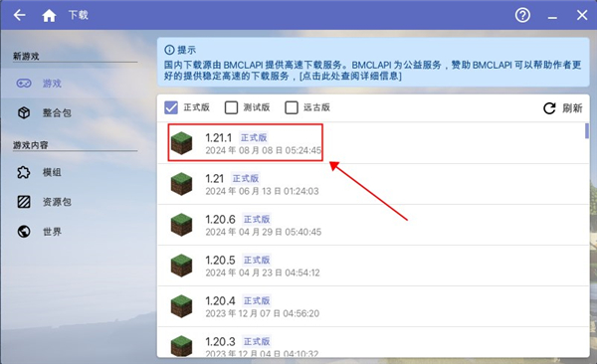This screenshot has width=597, height=364.
Task: Minimize the launcher window
Action: pos(552,18)
